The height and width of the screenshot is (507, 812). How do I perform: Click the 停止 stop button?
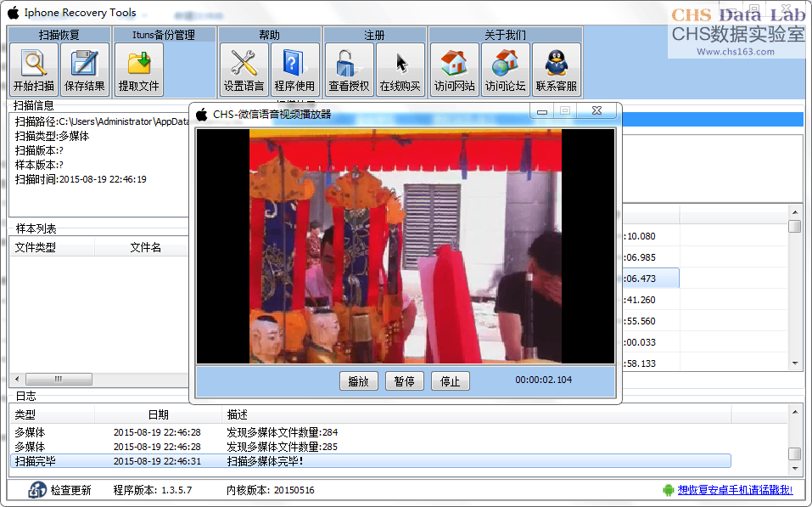point(450,381)
